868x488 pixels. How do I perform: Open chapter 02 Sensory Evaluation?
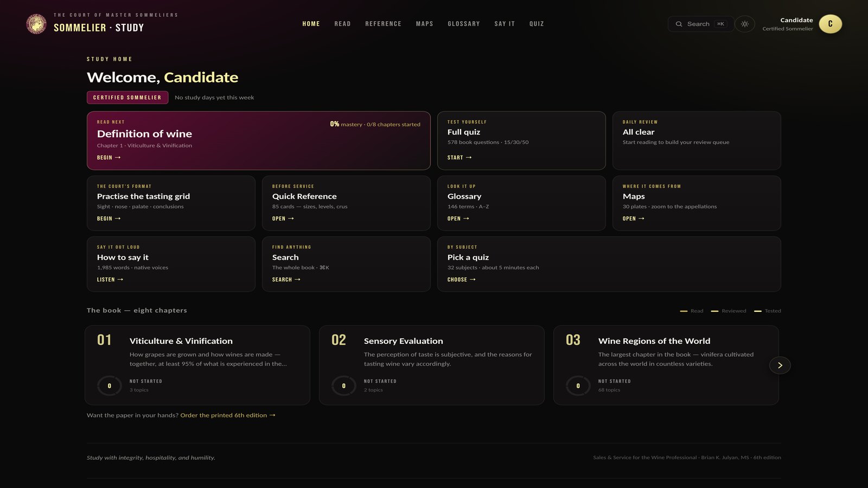432,365
